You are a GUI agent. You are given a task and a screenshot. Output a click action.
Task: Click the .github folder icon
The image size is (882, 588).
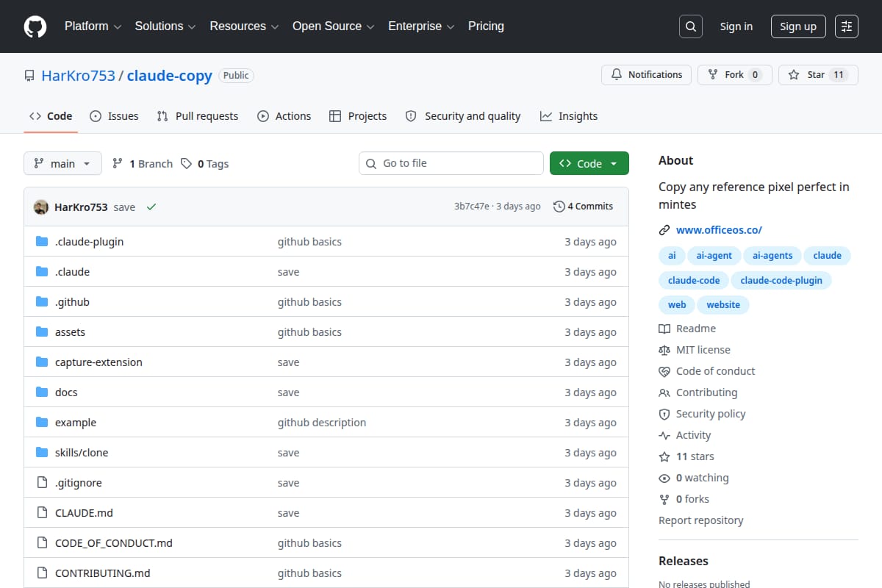coord(42,302)
